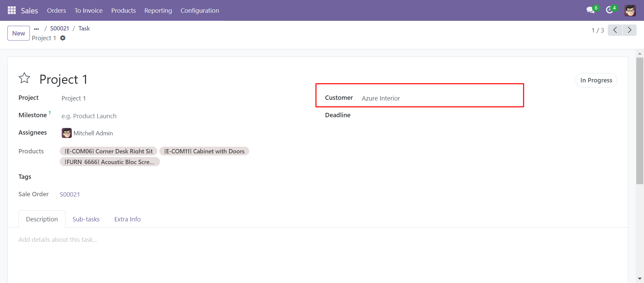Open the apps grid menu icon
This screenshot has width=644, height=283.
pyautogui.click(x=12, y=10)
